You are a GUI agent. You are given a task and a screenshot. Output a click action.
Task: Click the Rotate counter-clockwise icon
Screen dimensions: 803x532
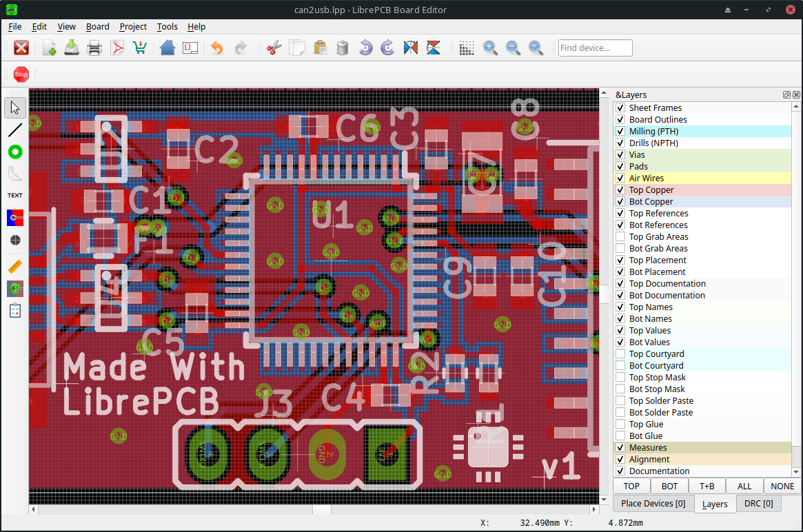click(365, 48)
